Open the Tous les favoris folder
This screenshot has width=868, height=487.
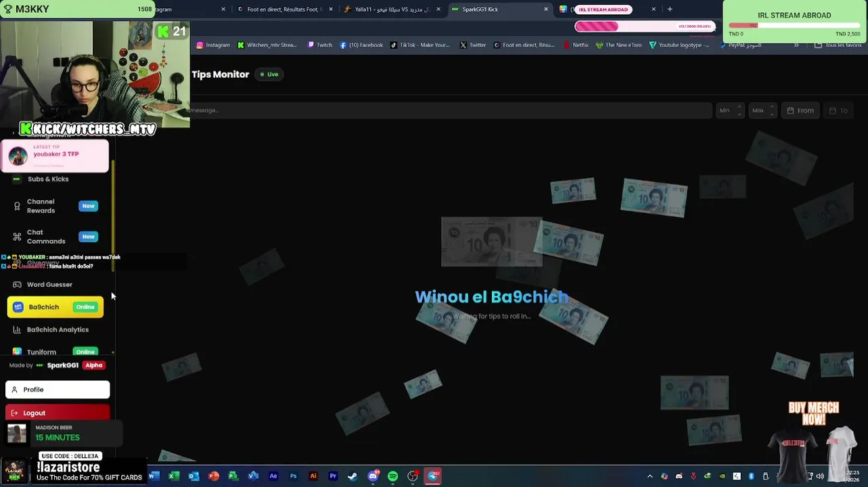tap(838, 45)
